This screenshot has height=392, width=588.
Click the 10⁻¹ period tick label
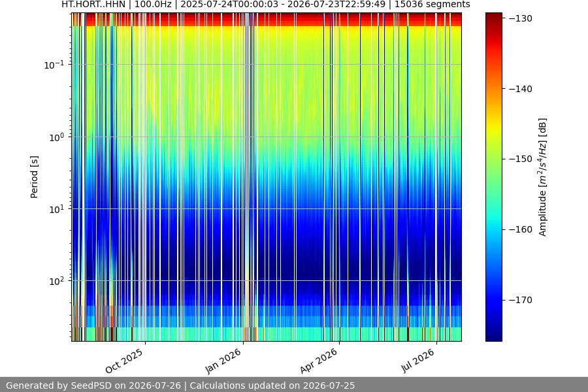pos(54,65)
